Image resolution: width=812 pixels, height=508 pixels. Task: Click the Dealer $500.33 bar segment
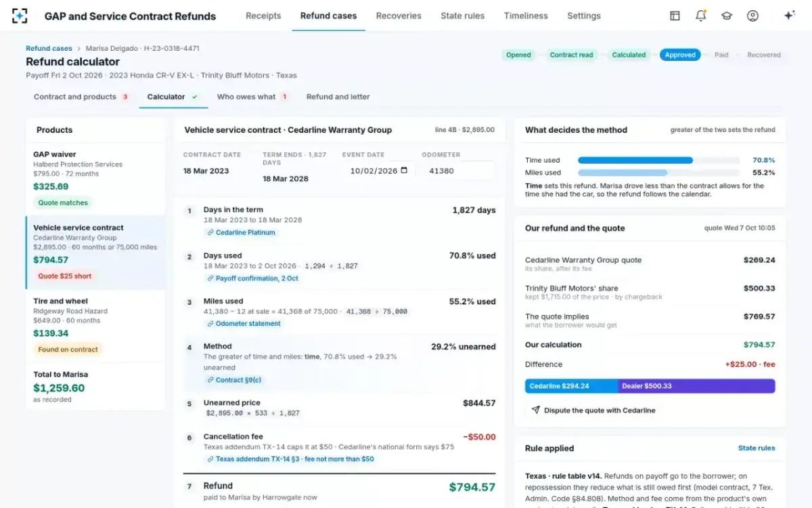point(696,386)
